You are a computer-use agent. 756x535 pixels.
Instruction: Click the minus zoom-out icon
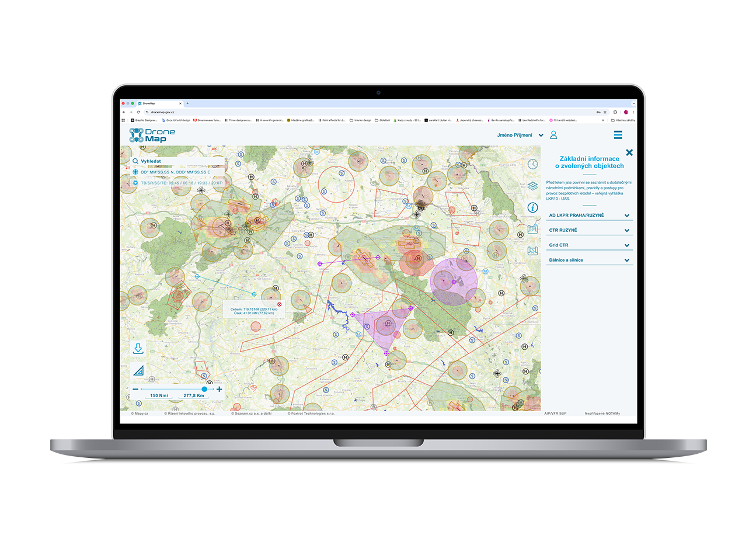135,389
